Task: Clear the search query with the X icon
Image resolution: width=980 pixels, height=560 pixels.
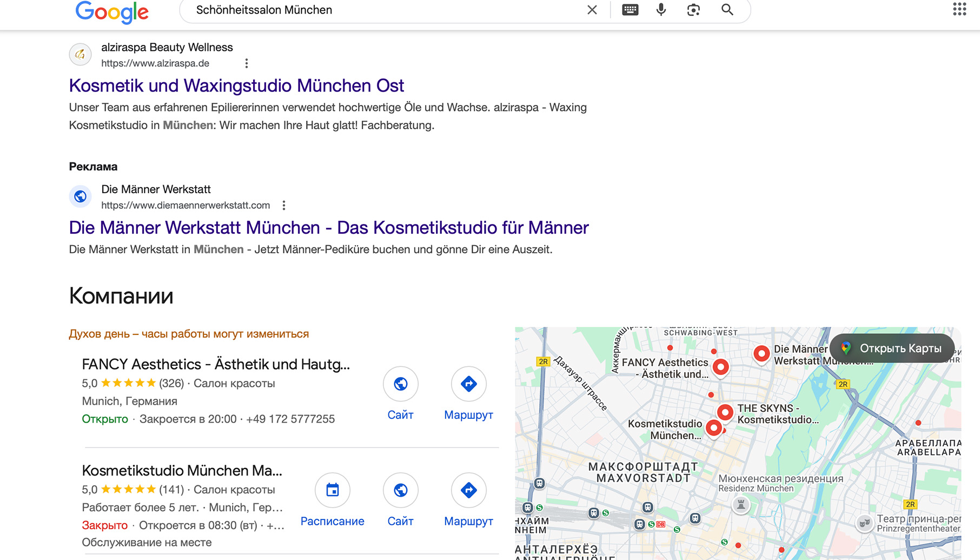Action: 592,10
